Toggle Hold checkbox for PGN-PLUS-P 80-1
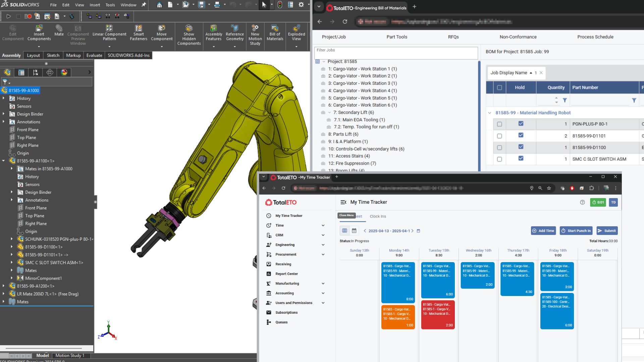The image size is (644, 362). pos(521,123)
